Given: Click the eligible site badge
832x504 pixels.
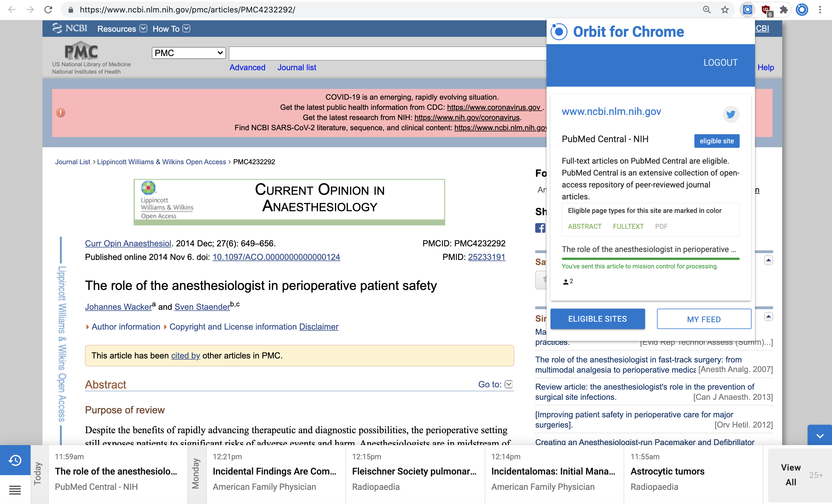Looking at the screenshot, I should pyautogui.click(x=716, y=141).
